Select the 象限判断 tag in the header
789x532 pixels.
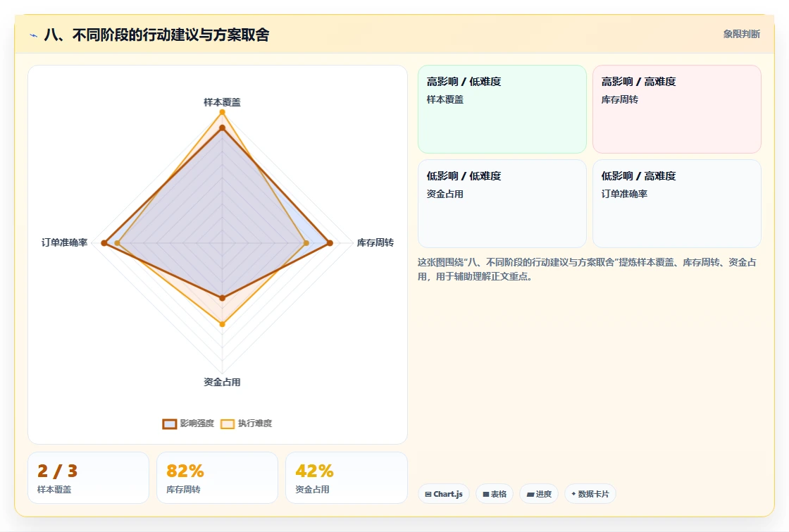[742, 35]
